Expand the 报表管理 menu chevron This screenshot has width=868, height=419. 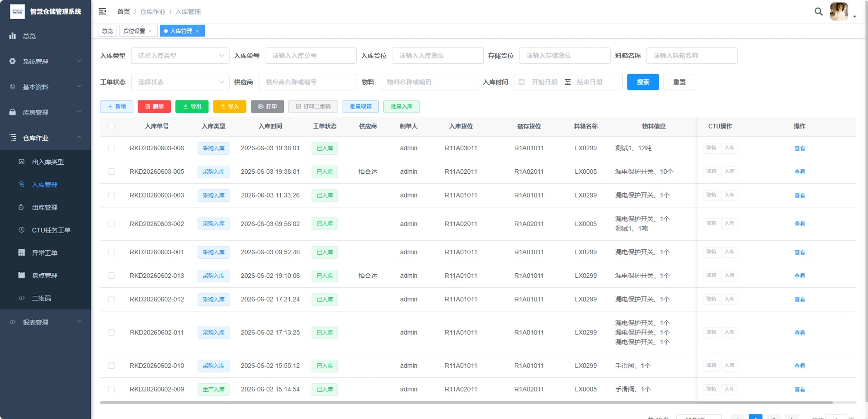(x=79, y=322)
